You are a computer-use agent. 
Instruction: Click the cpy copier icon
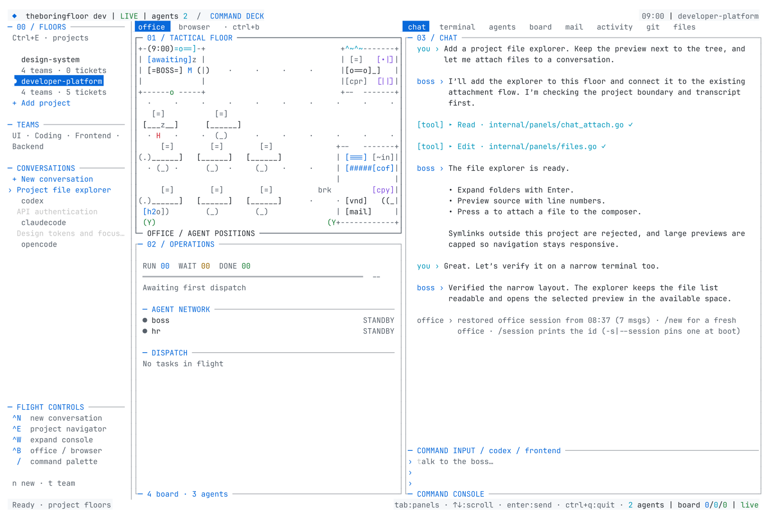[x=383, y=190]
